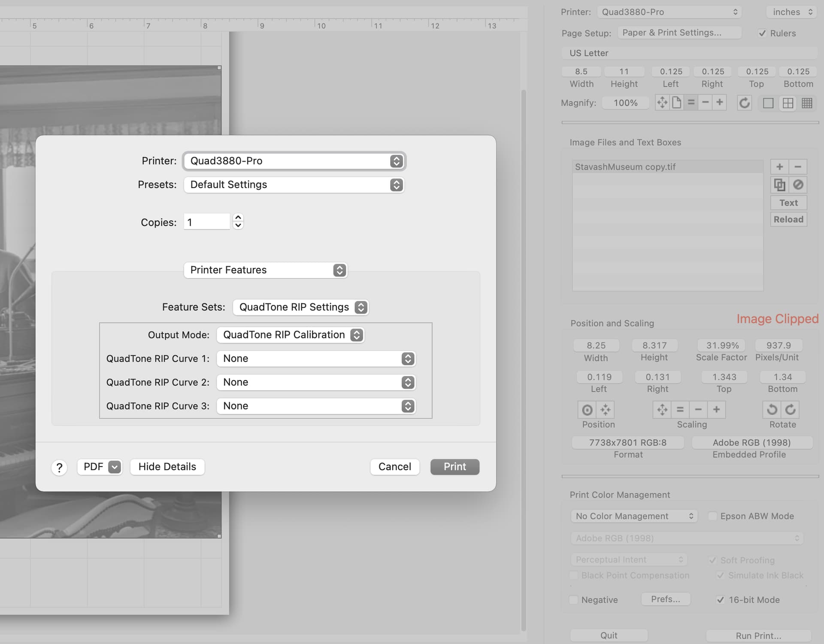
Task: Select StavashMuseum copy.tif in the image list
Action: pyautogui.click(x=668, y=167)
